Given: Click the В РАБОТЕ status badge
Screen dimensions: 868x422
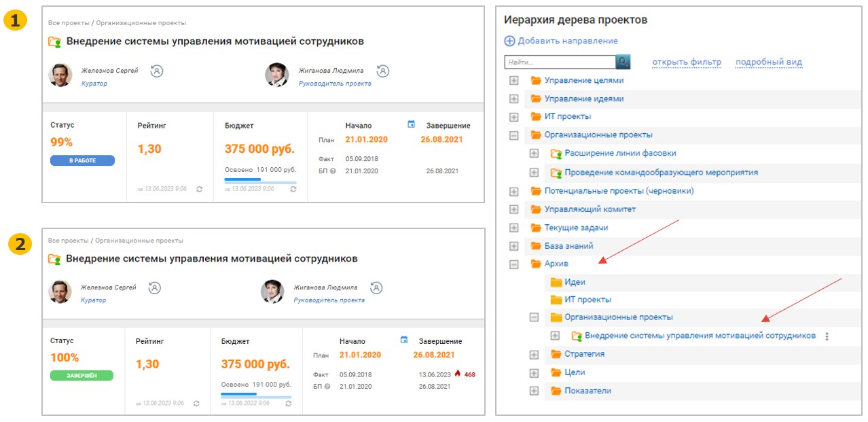Looking at the screenshot, I should pos(82,160).
